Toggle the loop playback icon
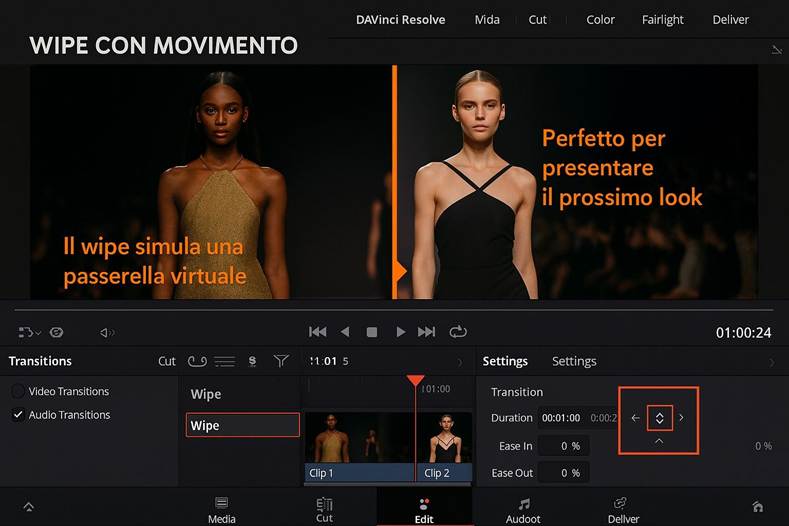 point(458,332)
